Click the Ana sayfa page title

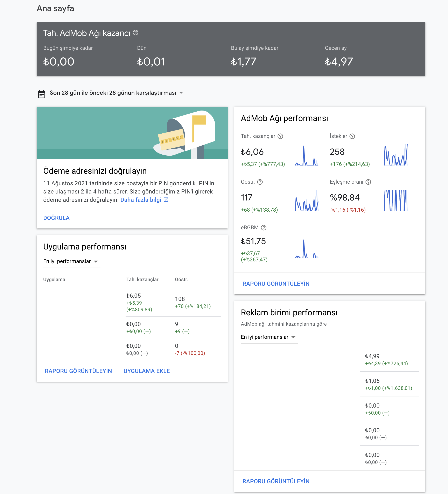(x=55, y=9)
